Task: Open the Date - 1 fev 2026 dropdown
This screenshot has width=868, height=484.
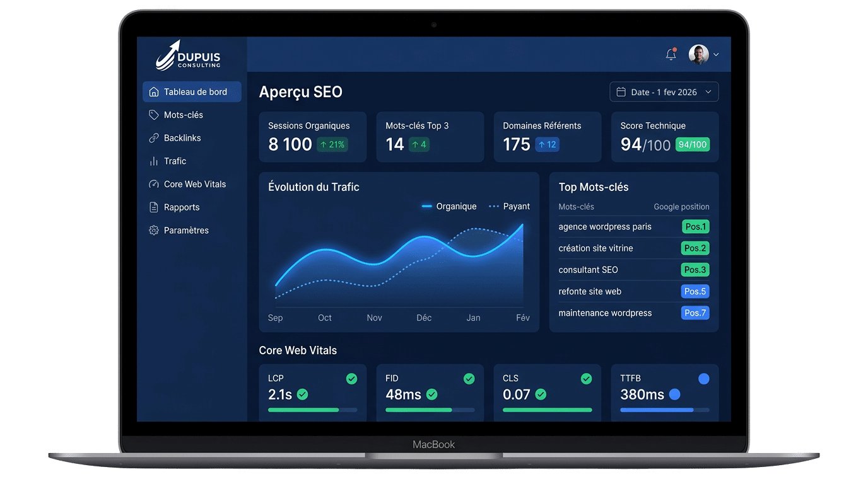Action: pyautogui.click(x=664, y=91)
